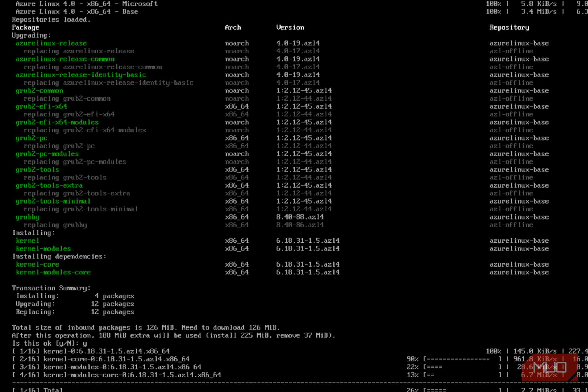The image size is (588, 392).
Task: Click the azurelinux-release package name
Action: click(x=51, y=43)
